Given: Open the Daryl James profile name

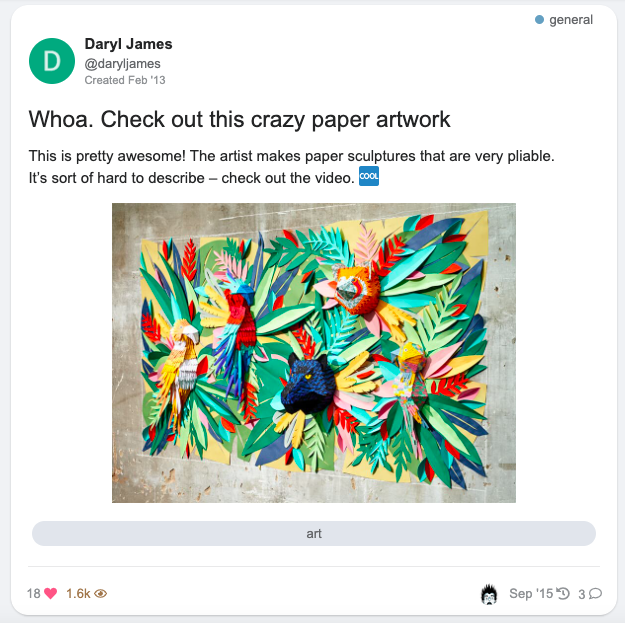Looking at the screenshot, I should pos(128,44).
